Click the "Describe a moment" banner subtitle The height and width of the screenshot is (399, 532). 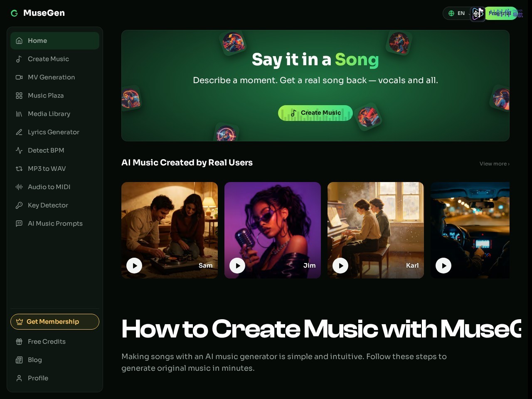(315, 80)
